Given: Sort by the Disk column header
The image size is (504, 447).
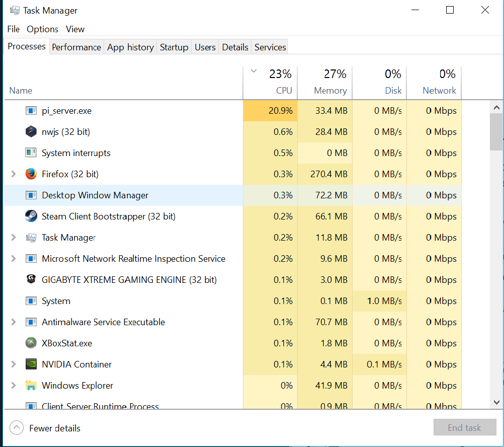Looking at the screenshot, I should [380, 83].
